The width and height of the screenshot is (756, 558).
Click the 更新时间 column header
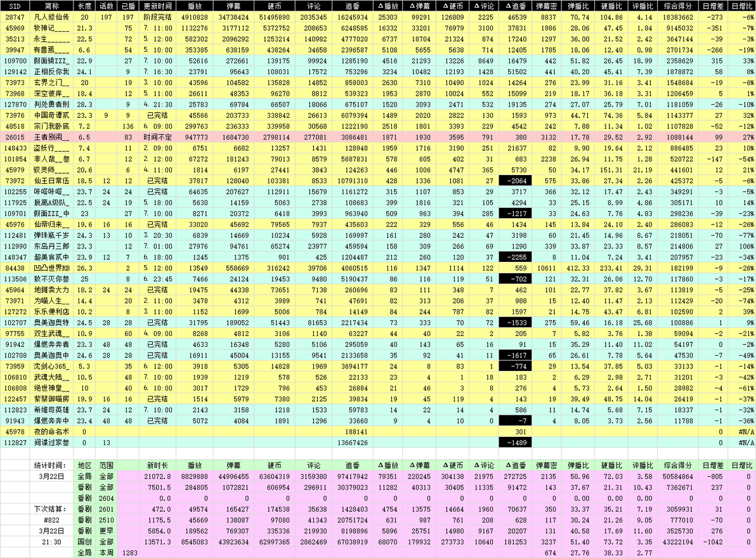click(x=158, y=6)
